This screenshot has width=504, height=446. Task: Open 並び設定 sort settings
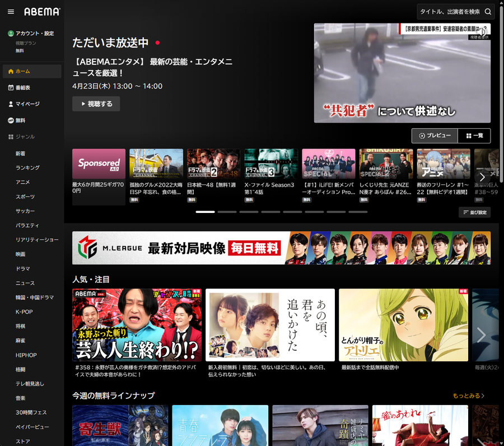(475, 212)
